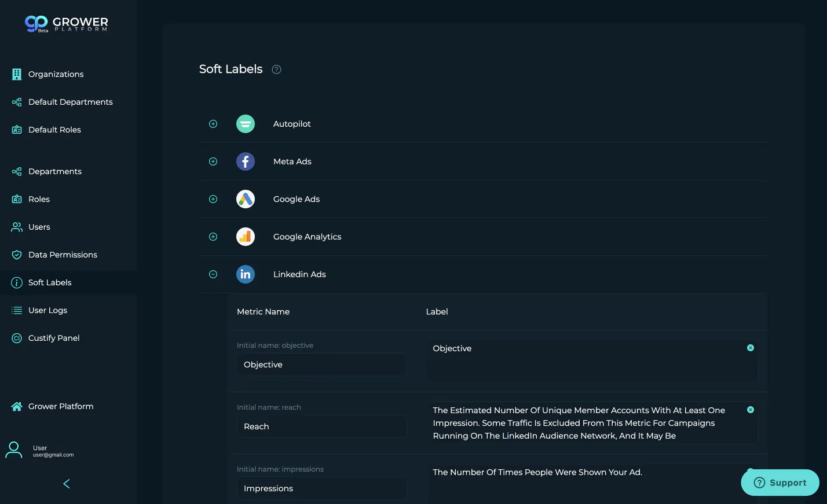Collapse the sidebar with the left chevron
The width and height of the screenshot is (827, 504).
coord(67,484)
